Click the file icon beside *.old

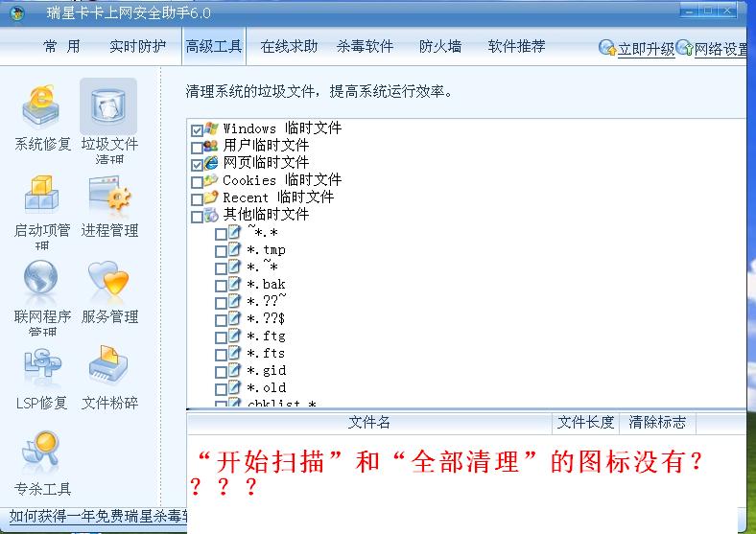click(x=234, y=387)
